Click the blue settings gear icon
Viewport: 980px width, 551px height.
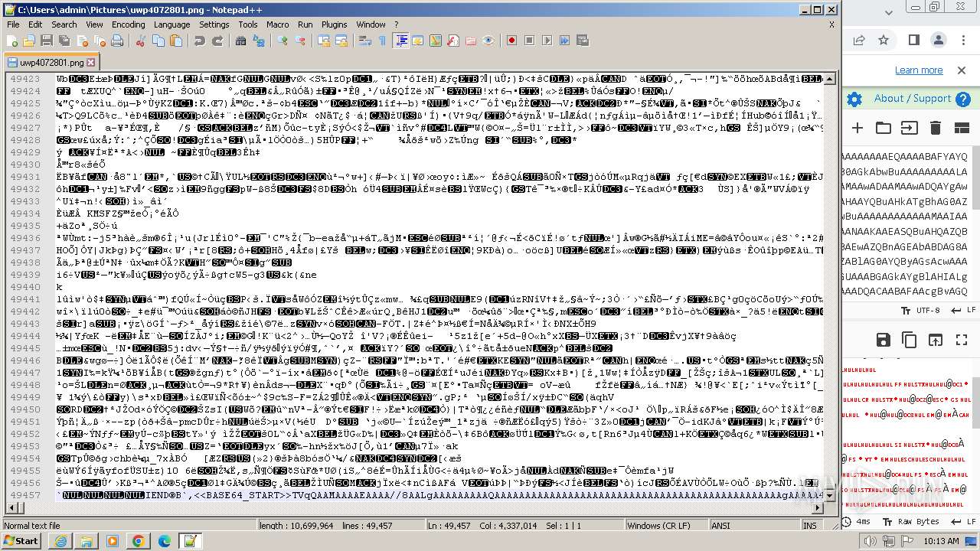[855, 99]
